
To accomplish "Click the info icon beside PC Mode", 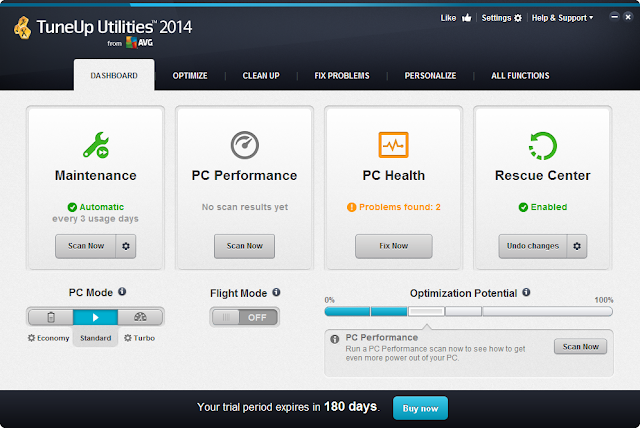I will tap(122, 292).
